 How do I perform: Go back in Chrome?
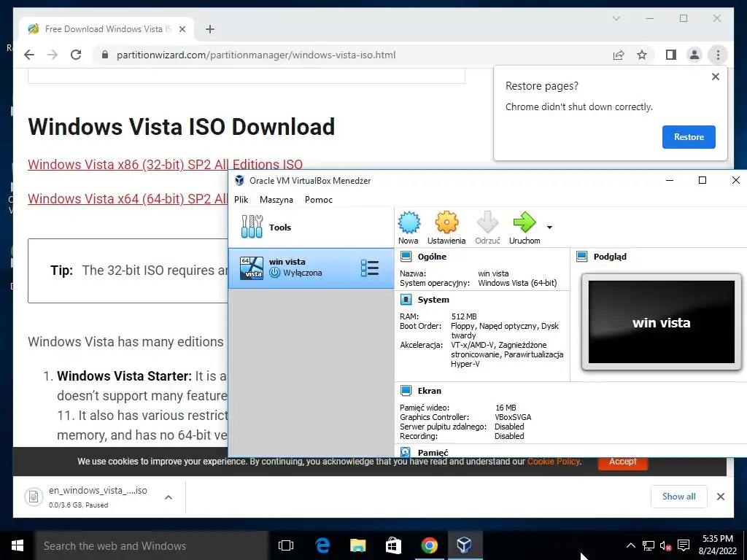pyautogui.click(x=29, y=55)
